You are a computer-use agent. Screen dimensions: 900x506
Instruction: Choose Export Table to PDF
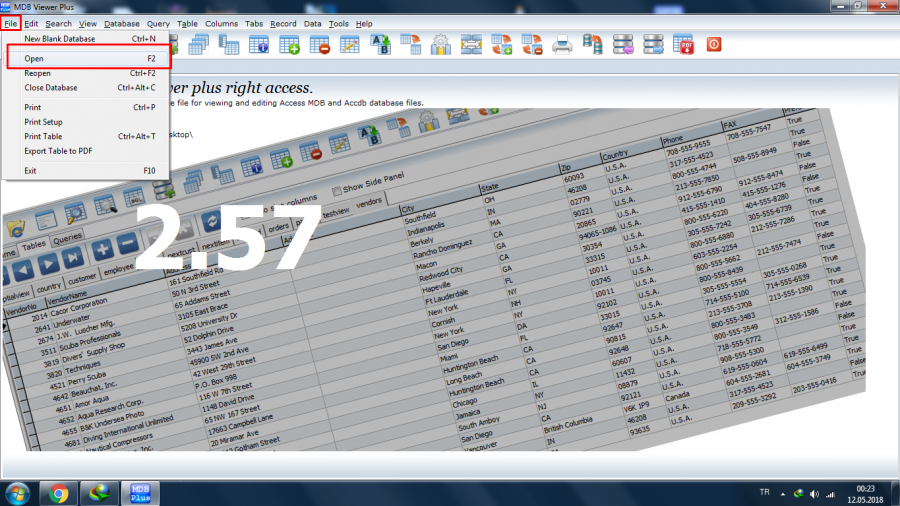pyautogui.click(x=59, y=151)
